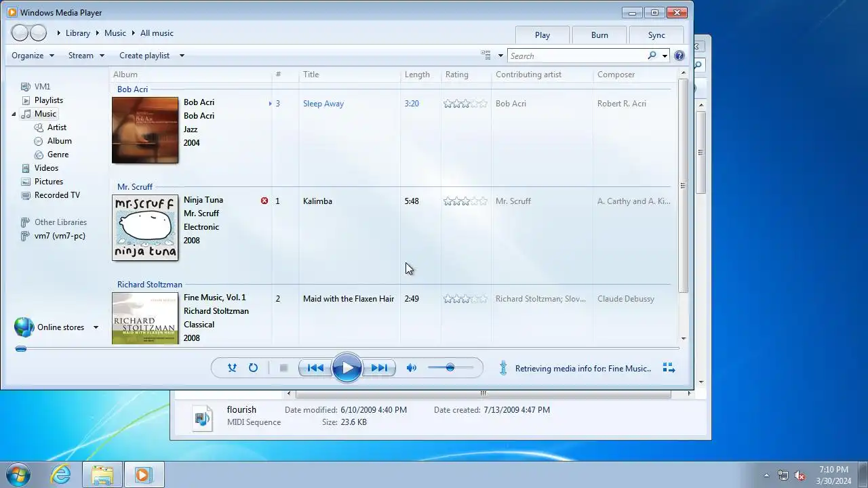Viewport: 868px width, 488px height.
Task: Click Bob Acri album cover
Action: tap(145, 130)
